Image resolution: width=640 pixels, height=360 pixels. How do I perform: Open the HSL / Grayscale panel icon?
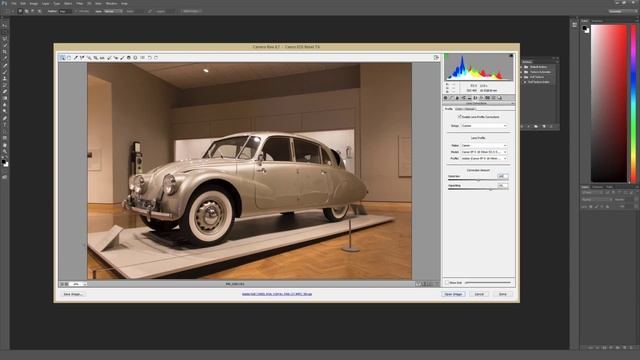pyautogui.click(x=463, y=98)
